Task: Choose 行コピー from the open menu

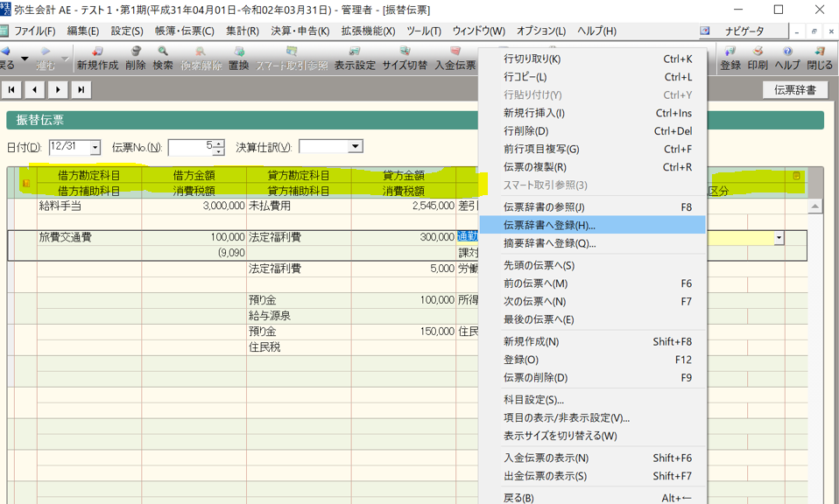Action: (x=525, y=77)
